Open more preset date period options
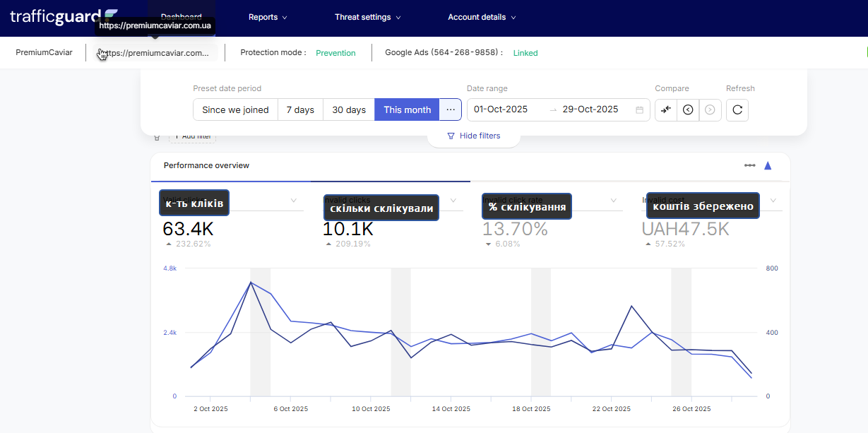The image size is (868, 433). coord(451,109)
